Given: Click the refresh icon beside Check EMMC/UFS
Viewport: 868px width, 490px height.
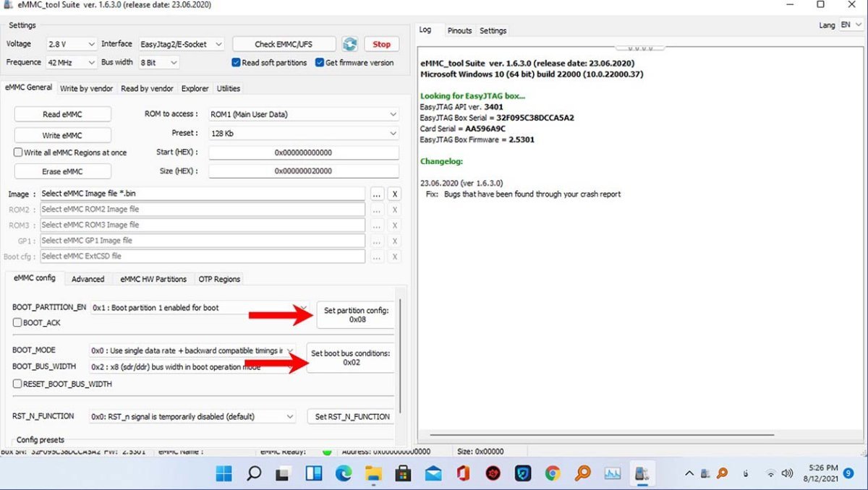Looking at the screenshot, I should (x=350, y=44).
